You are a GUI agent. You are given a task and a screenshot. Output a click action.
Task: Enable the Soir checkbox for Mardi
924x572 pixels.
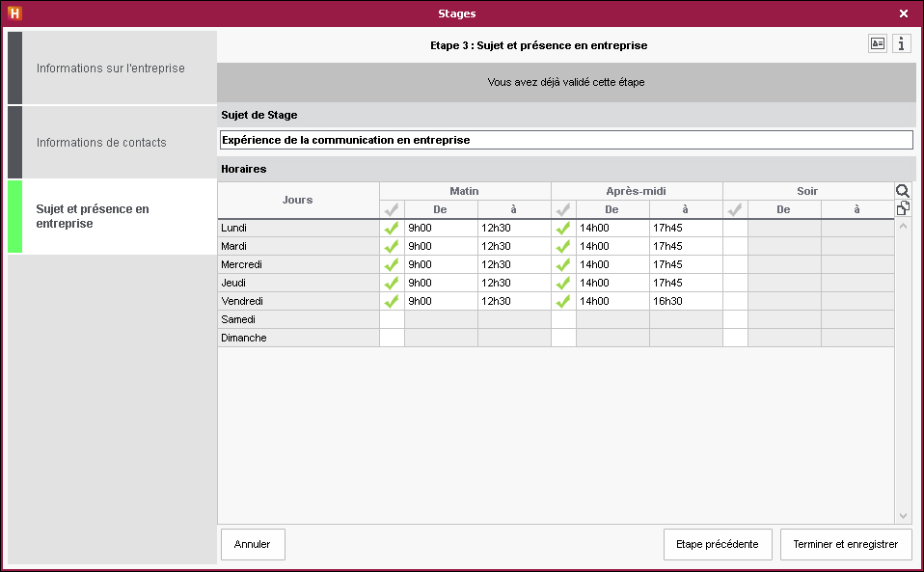(735, 246)
